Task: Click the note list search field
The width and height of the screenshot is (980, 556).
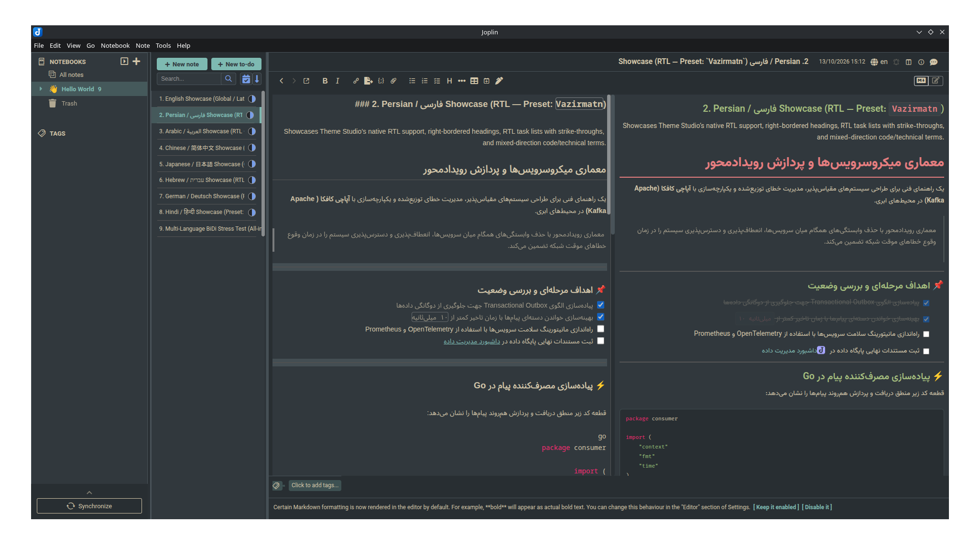Action: click(189, 79)
